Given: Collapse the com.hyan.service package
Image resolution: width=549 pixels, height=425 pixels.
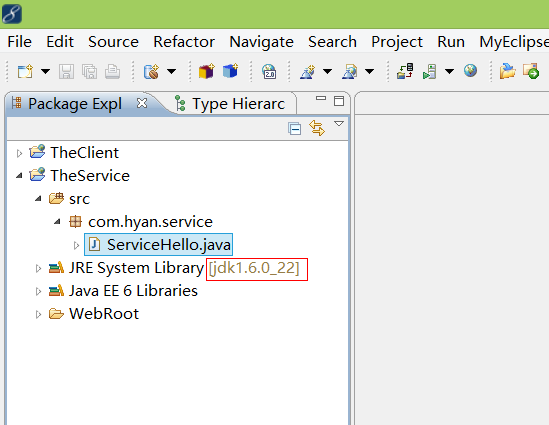Looking at the screenshot, I should pyautogui.click(x=57, y=222).
